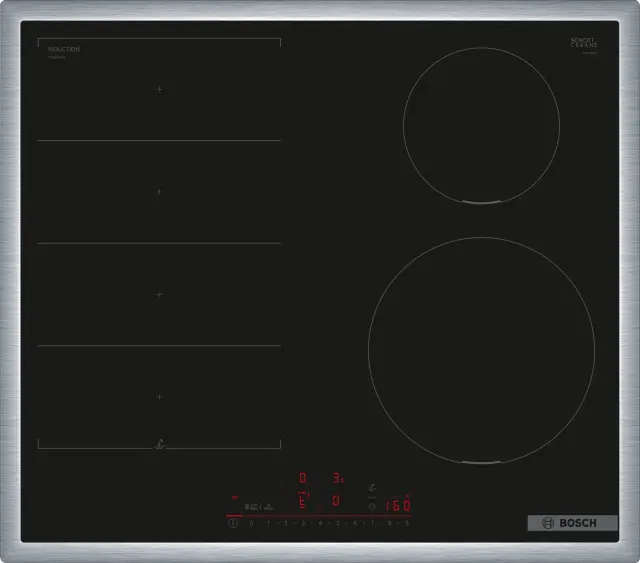The image size is (640, 563).
Task: Set power level 3 on the control strip
Action: click(x=303, y=523)
